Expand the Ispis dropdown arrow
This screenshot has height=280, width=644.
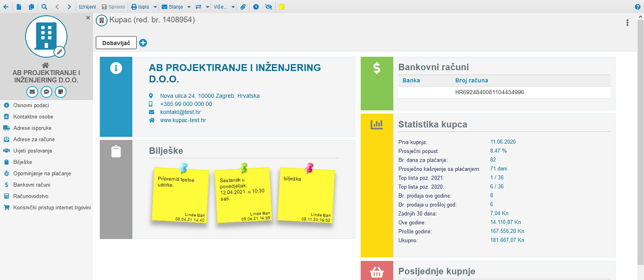point(155,7)
